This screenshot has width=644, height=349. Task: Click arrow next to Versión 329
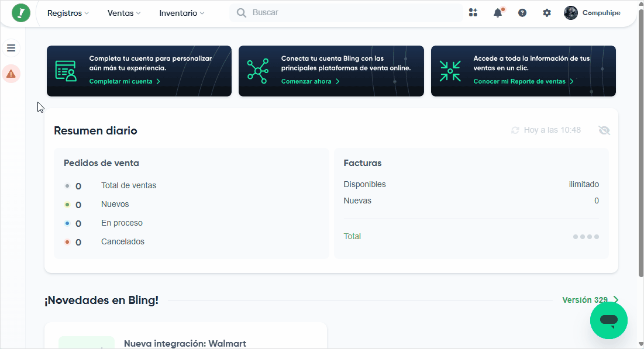(x=615, y=300)
